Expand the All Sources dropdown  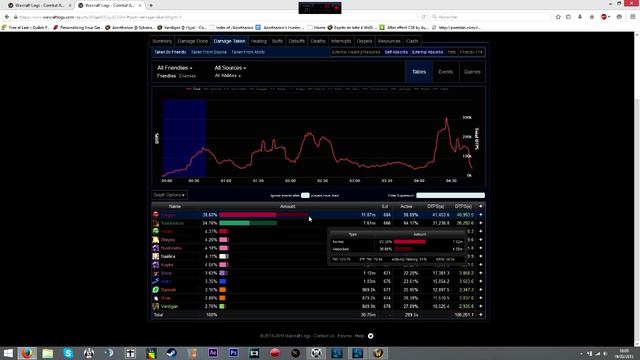230,68
